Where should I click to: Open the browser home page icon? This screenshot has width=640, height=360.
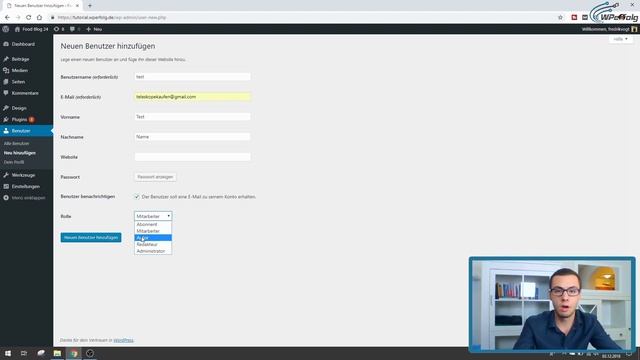(x=39, y=18)
